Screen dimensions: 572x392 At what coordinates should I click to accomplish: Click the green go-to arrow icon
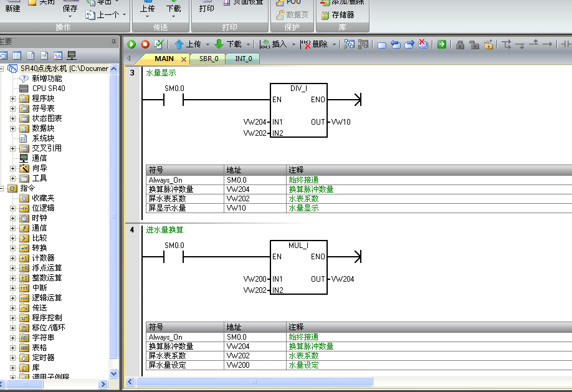tap(442, 44)
